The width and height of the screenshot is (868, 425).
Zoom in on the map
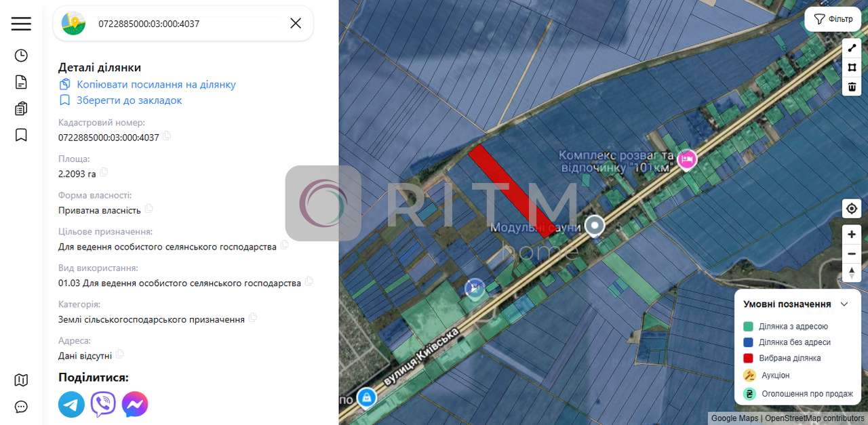[x=852, y=235]
